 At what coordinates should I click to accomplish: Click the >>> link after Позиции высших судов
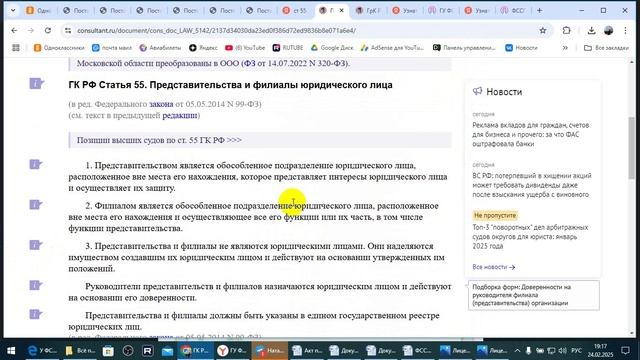[x=234, y=140]
